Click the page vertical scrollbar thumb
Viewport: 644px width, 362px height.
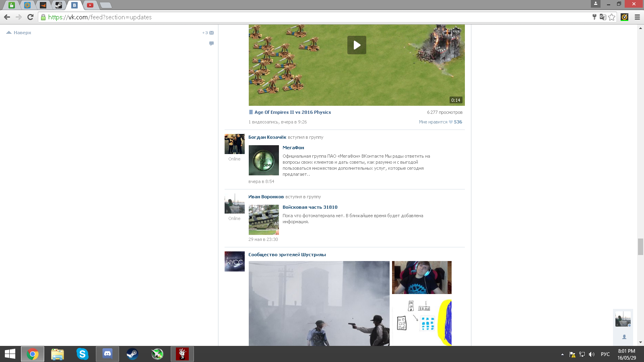pos(640,247)
